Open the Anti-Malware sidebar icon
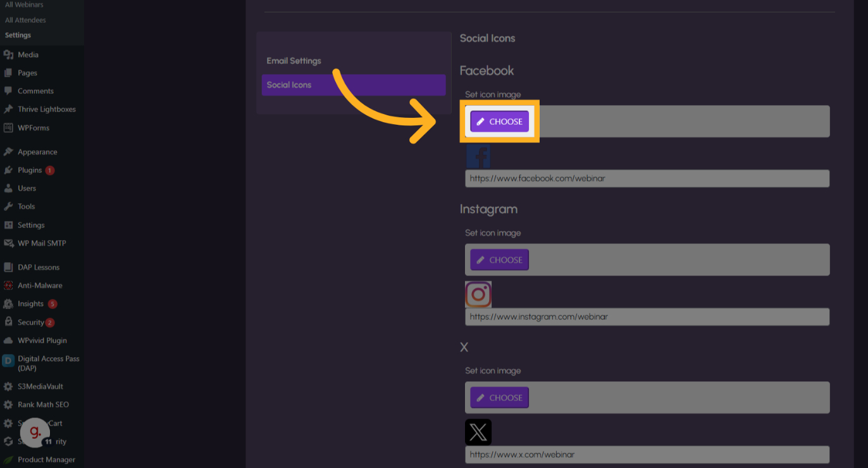868x468 pixels. (8, 286)
